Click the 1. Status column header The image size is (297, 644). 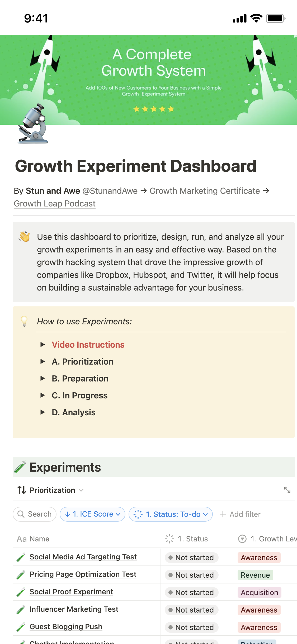click(193, 539)
